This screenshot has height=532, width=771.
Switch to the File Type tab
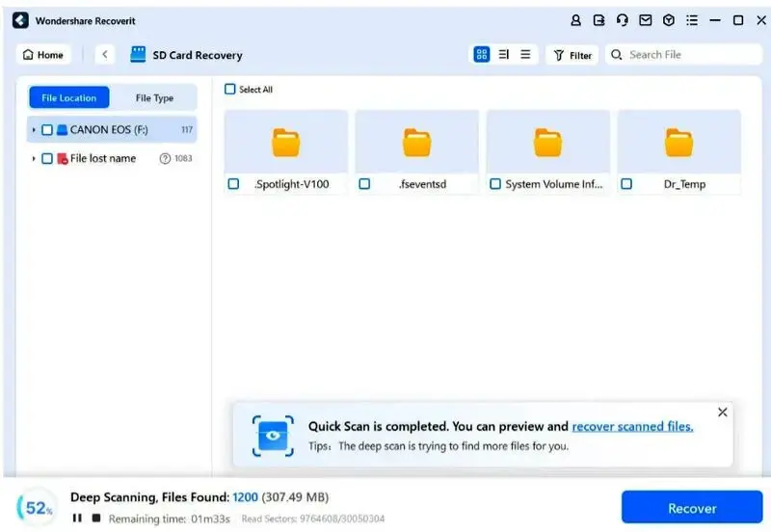click(154, 98)
